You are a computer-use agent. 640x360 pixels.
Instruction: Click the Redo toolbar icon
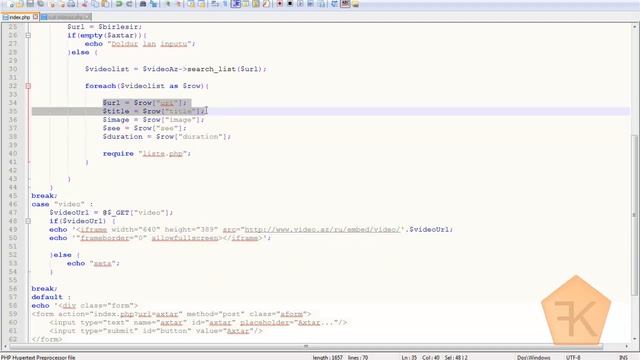click(x=129, y=4)
